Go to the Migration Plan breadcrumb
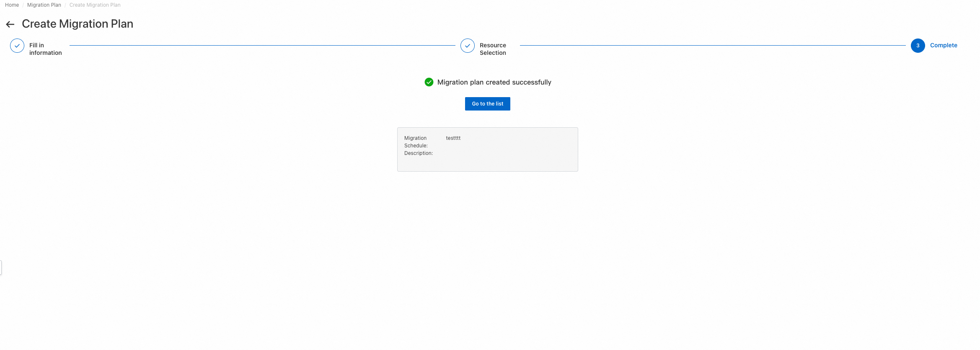The height and width of the screenshot is (350, 980). 44,5
